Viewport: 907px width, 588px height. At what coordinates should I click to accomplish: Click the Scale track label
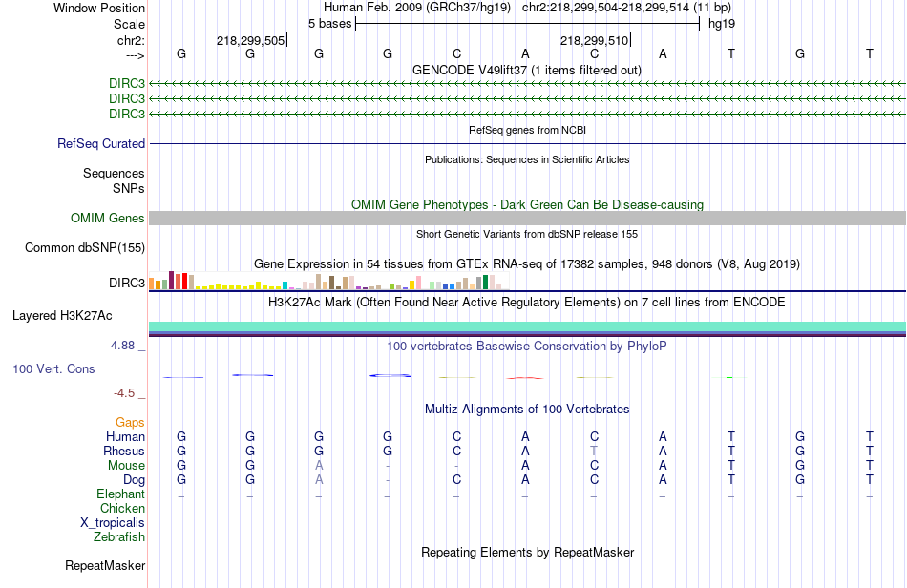pos(129,24)
